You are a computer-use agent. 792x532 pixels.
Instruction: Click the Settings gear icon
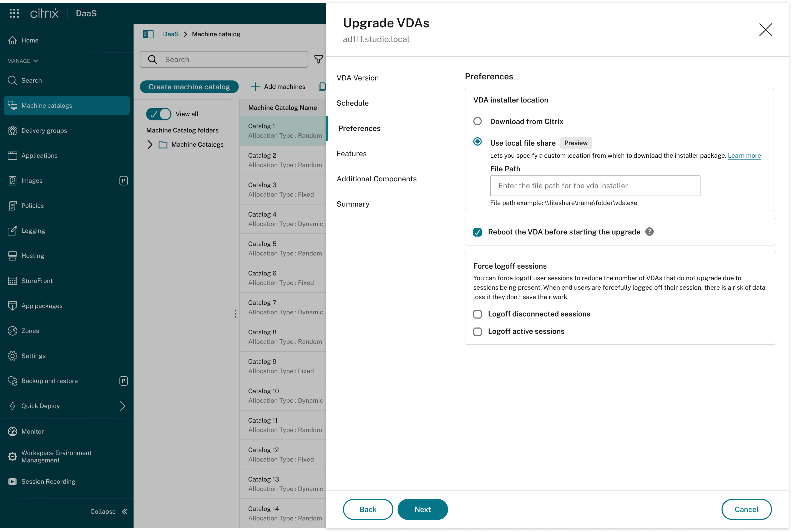(13, 356)
